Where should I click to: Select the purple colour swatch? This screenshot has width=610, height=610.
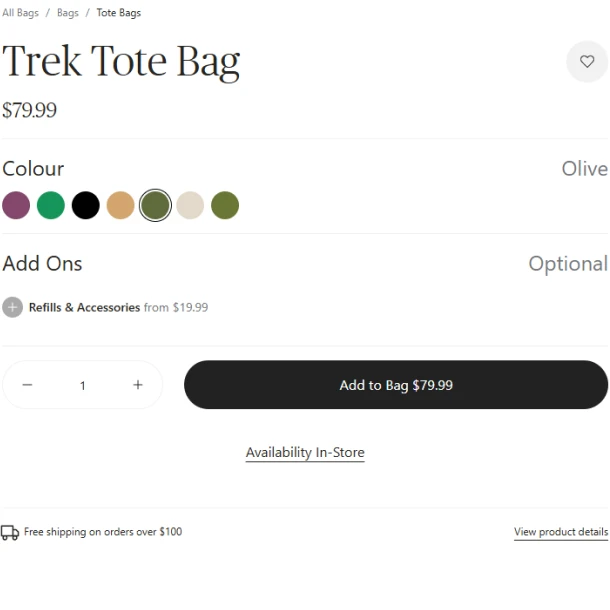click(16, 205)
